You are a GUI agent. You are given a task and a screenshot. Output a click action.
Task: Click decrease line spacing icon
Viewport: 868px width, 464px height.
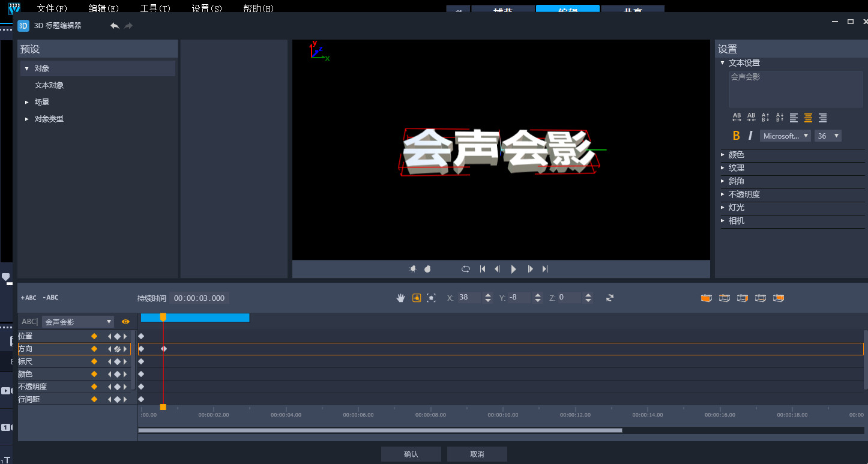pos(780,118)
